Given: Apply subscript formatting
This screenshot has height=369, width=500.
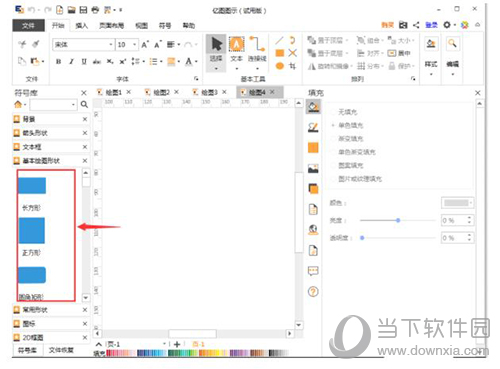Looking at the screenshot, I should (x=110, y=62).
